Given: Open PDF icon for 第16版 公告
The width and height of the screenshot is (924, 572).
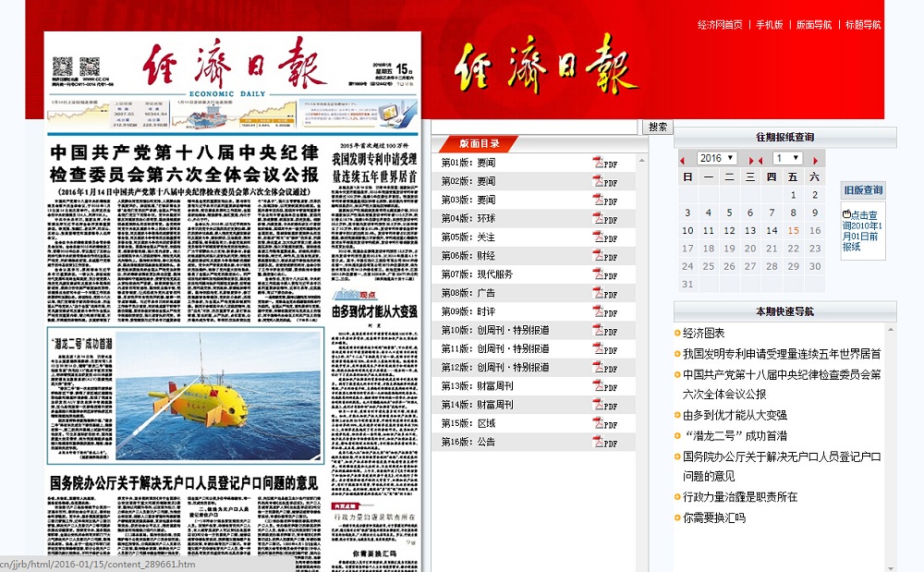Looking at the screenshot, I should click(604, 442).
